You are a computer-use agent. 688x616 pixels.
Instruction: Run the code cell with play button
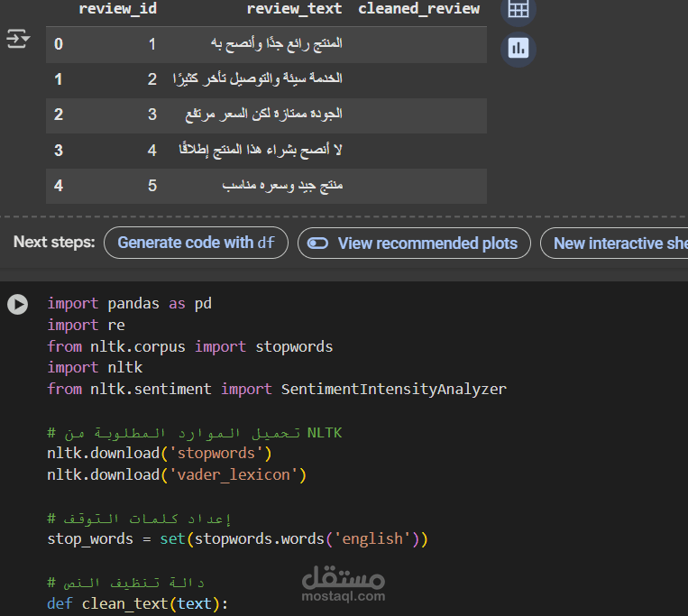point(18,304)
